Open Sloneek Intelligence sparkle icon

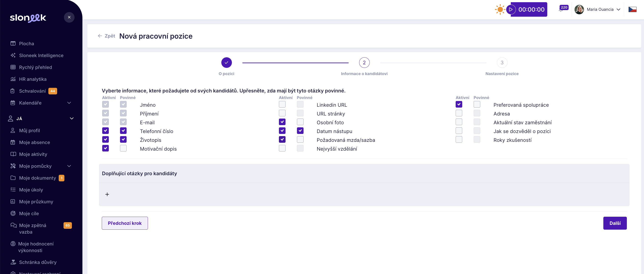point(13,55)
